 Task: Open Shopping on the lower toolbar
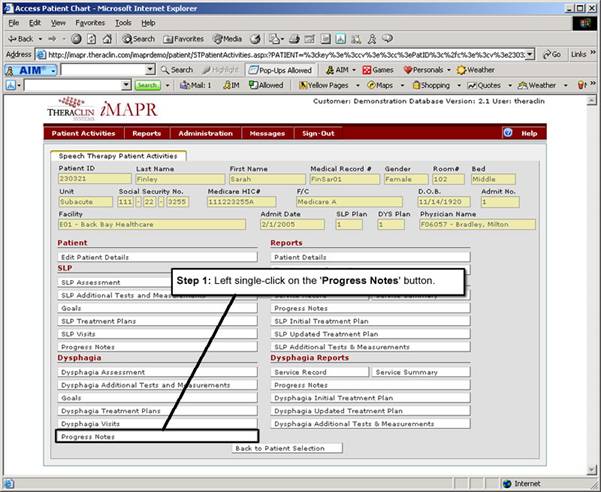[x=431, y=85]
